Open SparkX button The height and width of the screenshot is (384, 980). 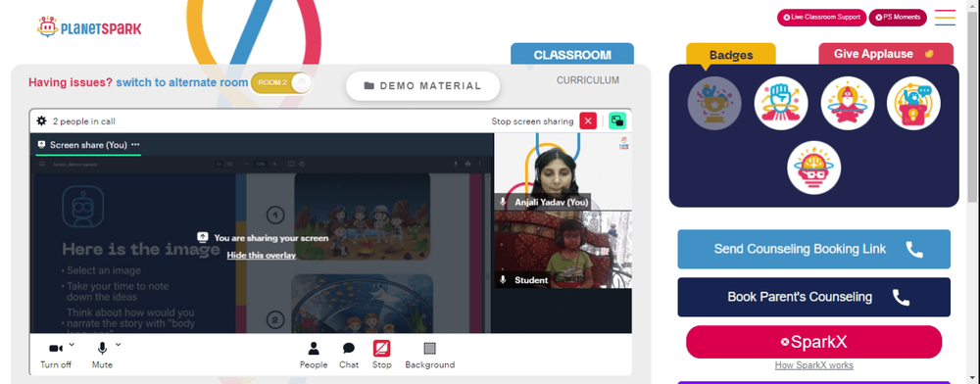click(x=813, y=342)
